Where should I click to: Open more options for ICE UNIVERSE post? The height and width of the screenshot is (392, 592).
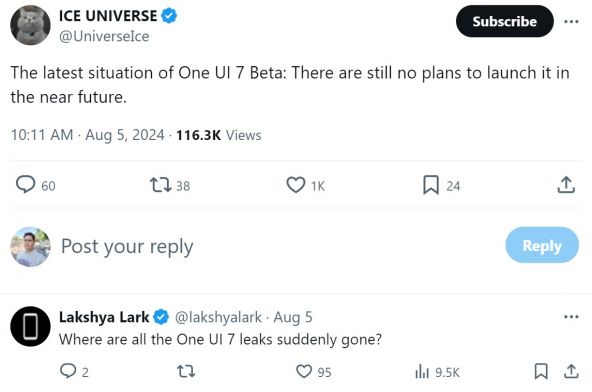pyautogui.click(x=571, y=22)
